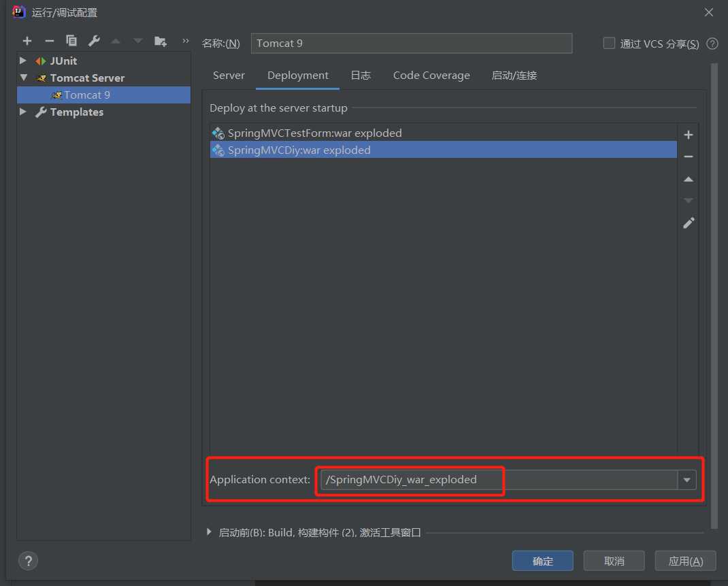Image resolution: width=728 pixels, height=586 pixels.
Task: Expand the before launch (启动前) section
Action: coord(209,532)
